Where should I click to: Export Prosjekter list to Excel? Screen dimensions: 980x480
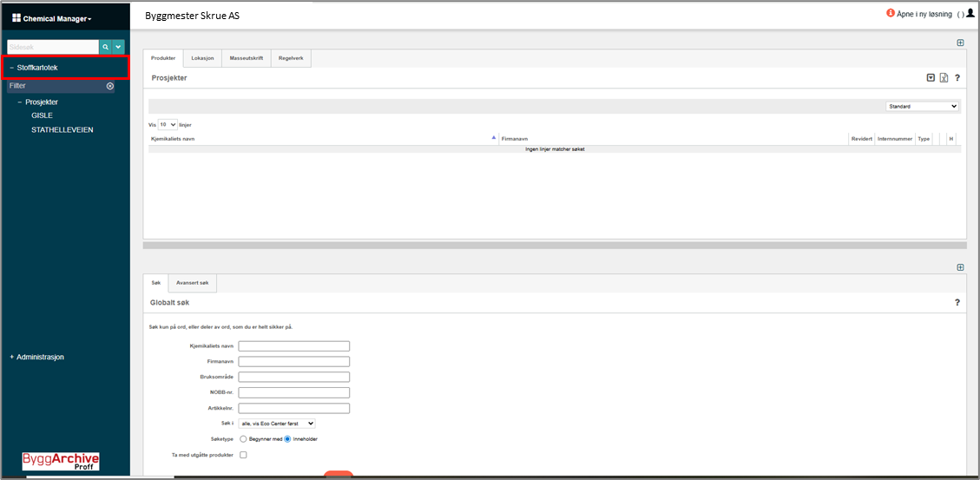pyautogui.click(x=944, y=78)
